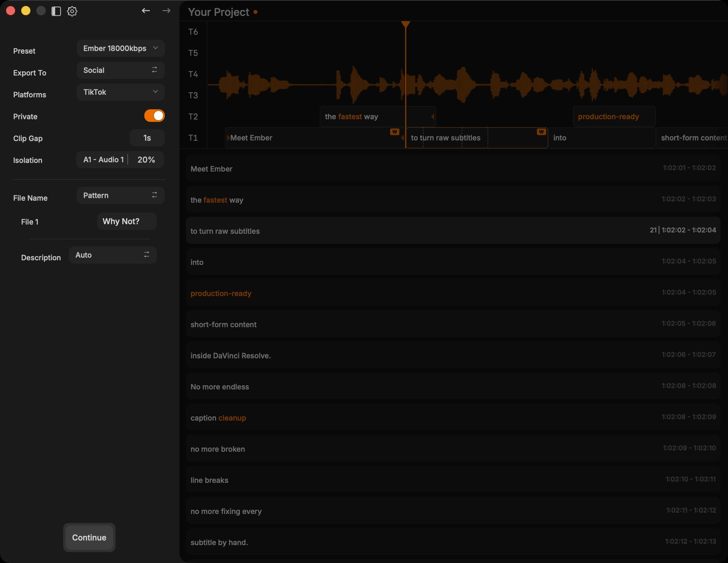Viewport: 728px width, 563px height.
Task: Select 'to turn raw subtitles' timeline clip
Action: 477,137
